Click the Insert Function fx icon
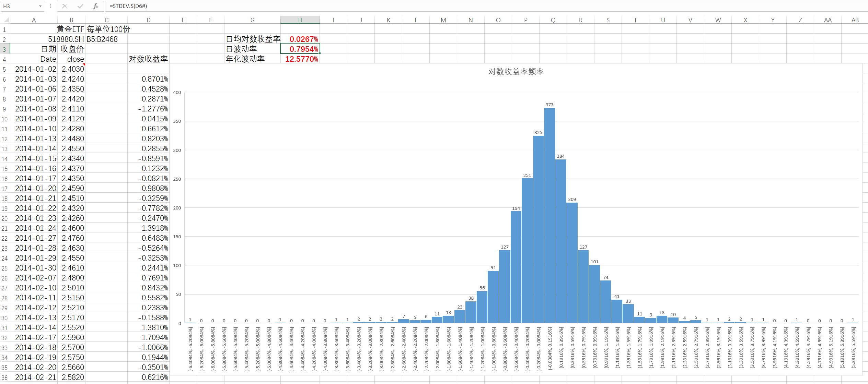Screen dimensions: 868x384 tap(95, 6)
